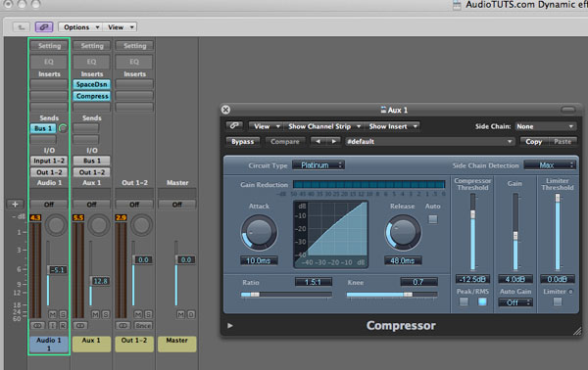Click the Compare button
The image size is (588, 370).
click(285, 142)
